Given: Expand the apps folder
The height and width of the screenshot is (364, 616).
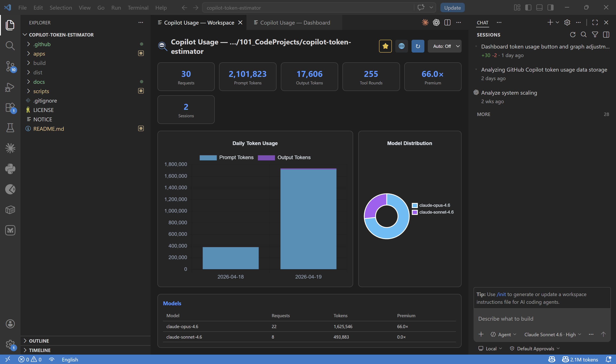Looking at the screenshot, I should pos(85,53).
